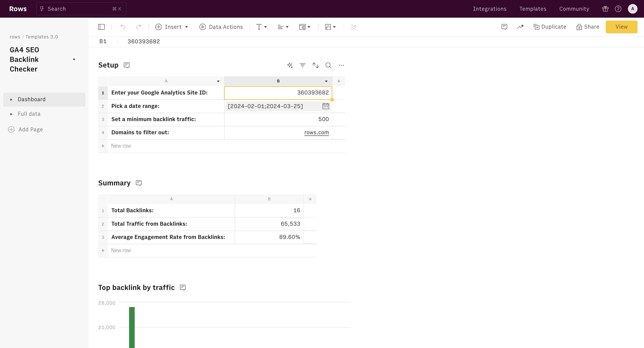Expand the Full data page
Image resolution: width=644 pixels, height=348 pixels.
(11, 114)
